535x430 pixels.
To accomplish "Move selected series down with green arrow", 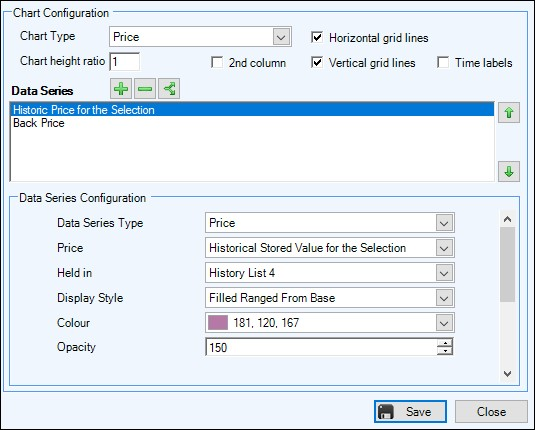I will (x=509, y=171).
